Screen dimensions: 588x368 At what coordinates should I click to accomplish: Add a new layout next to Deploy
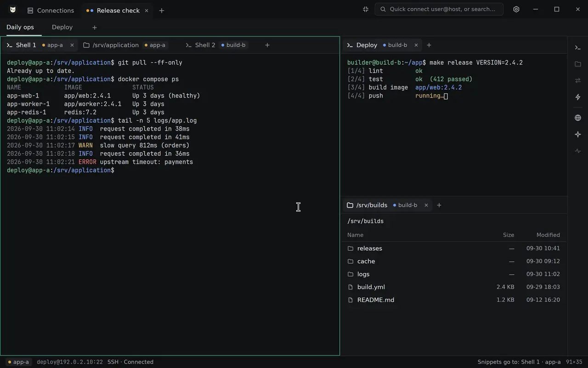coord(95,28)
